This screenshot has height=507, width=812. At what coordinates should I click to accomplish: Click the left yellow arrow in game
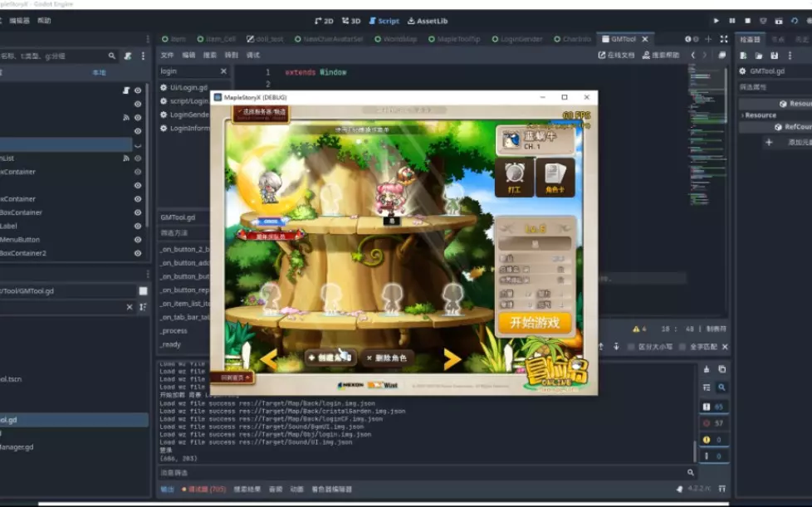tap(269, 359)
